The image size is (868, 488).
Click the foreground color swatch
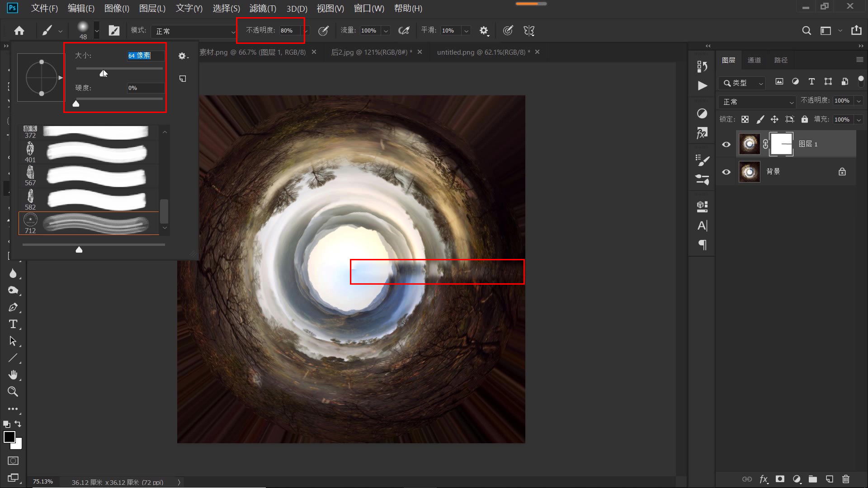coord(10,437)
